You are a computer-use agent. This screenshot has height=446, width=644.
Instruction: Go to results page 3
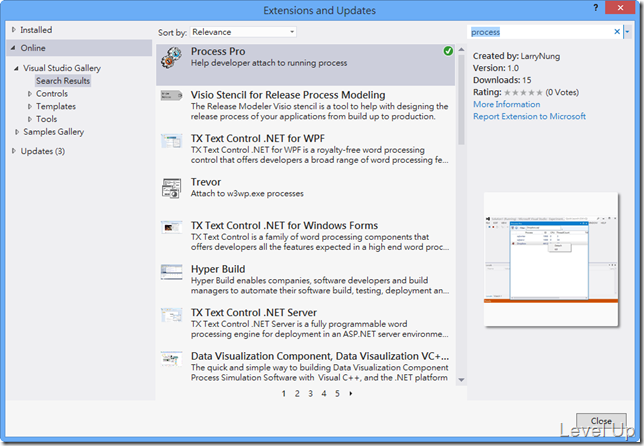tap(310, 393)
